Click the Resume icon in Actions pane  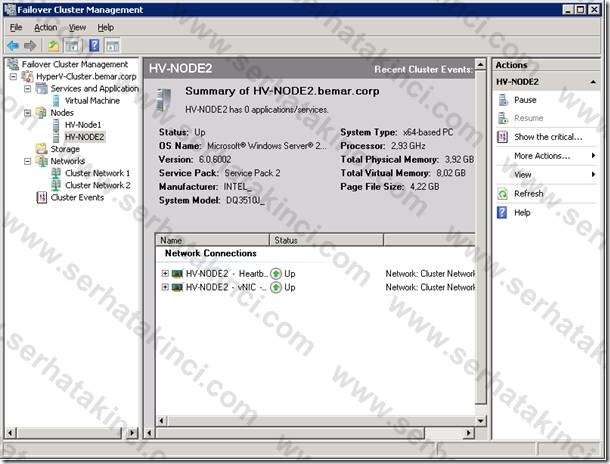coord(503,118)
